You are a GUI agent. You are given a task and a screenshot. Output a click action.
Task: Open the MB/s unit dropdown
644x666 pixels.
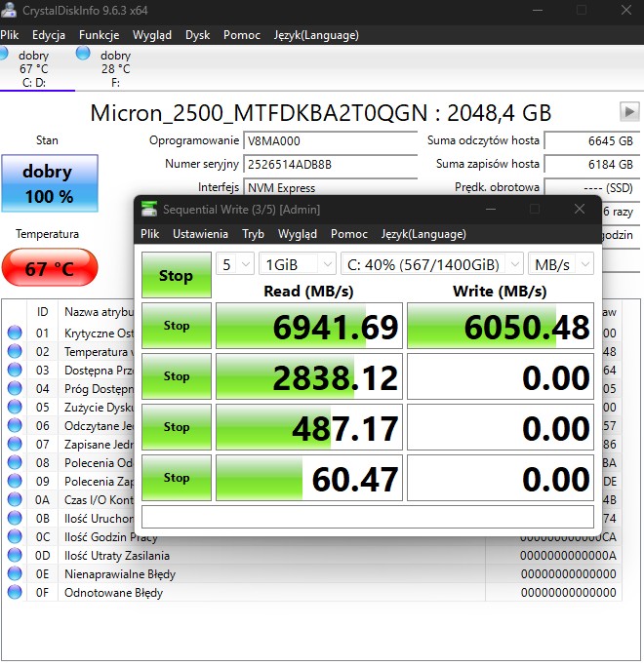click(560, 264)
